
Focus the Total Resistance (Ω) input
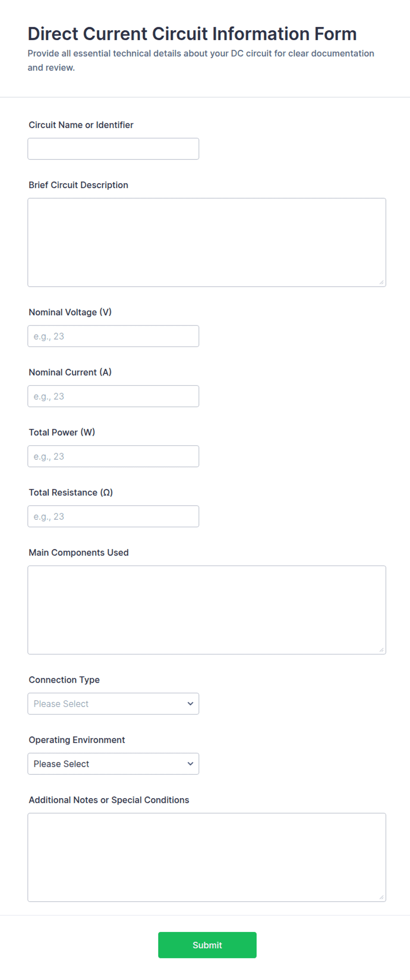point(113,516)
